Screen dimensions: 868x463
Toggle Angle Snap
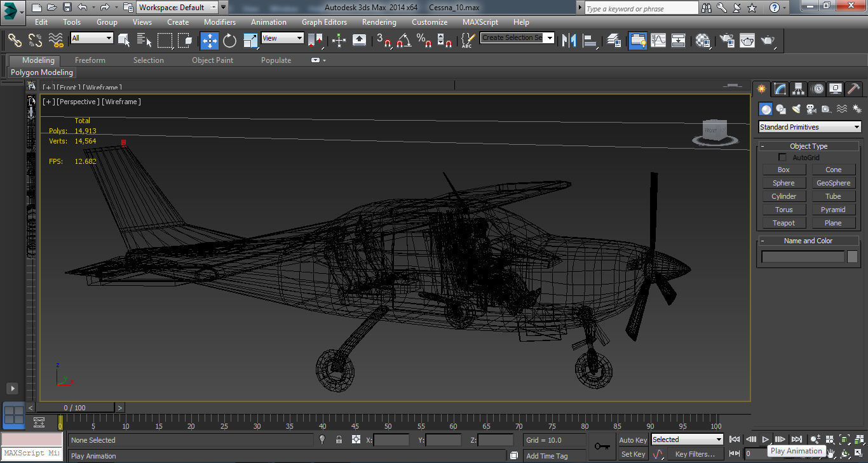point(403,41)
